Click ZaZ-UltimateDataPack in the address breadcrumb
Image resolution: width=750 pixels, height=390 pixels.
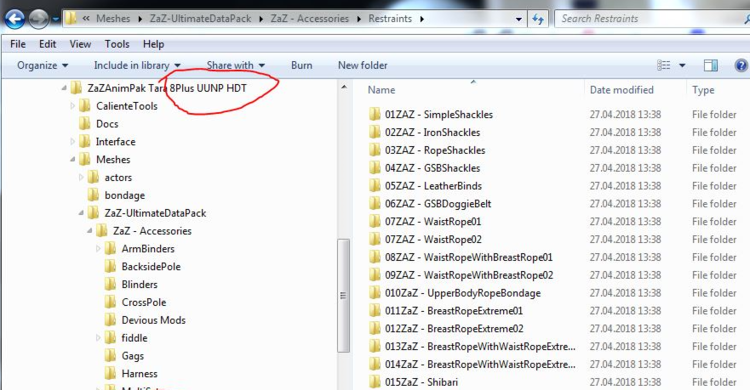pos(200,19)
